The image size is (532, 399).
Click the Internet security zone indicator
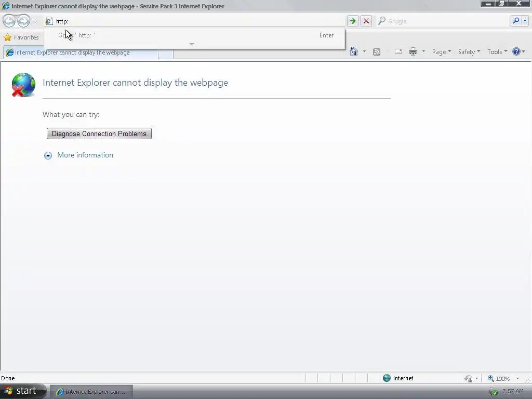pos(398,378)
